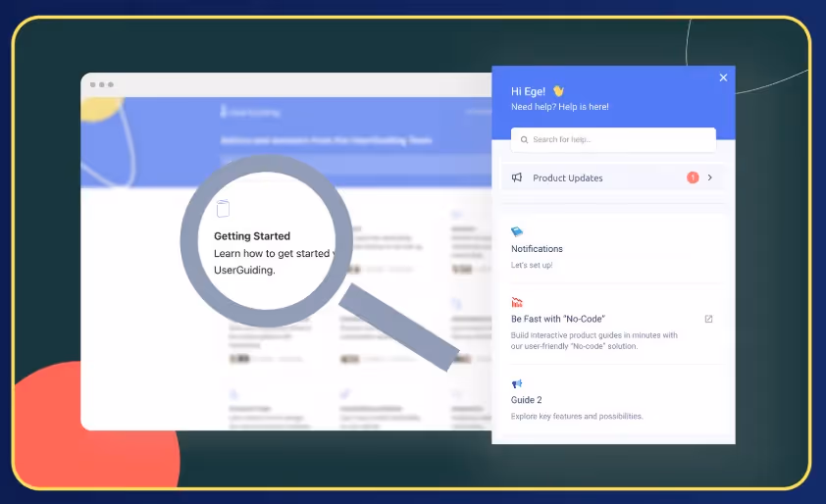This screenshot has height=504, width=826.
Task: Open the Getting Started article category
Action: 252,236
